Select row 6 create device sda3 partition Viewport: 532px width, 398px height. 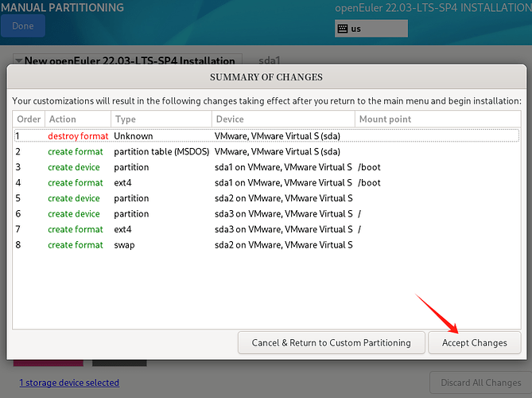266,214
